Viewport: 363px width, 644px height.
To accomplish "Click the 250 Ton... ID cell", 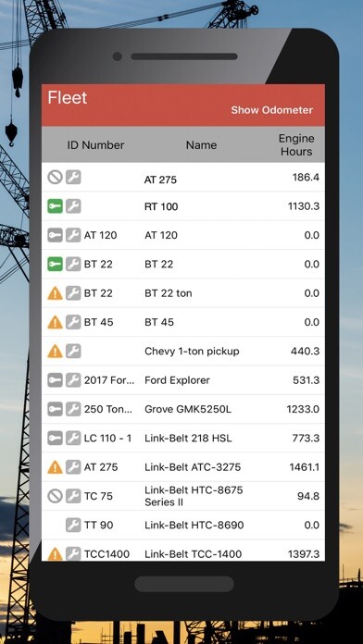I will point(108,409).
